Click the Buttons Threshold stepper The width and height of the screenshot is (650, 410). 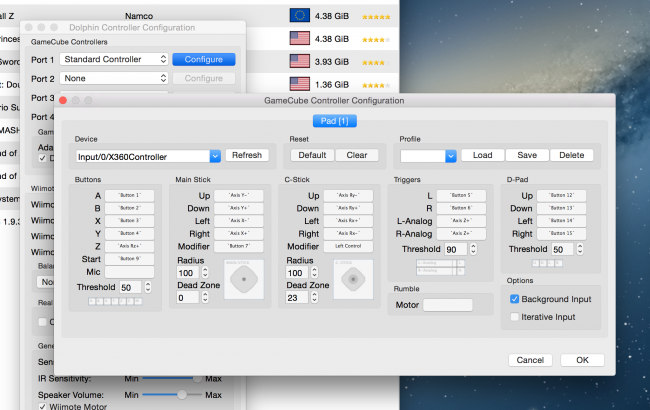click(148, 287)
